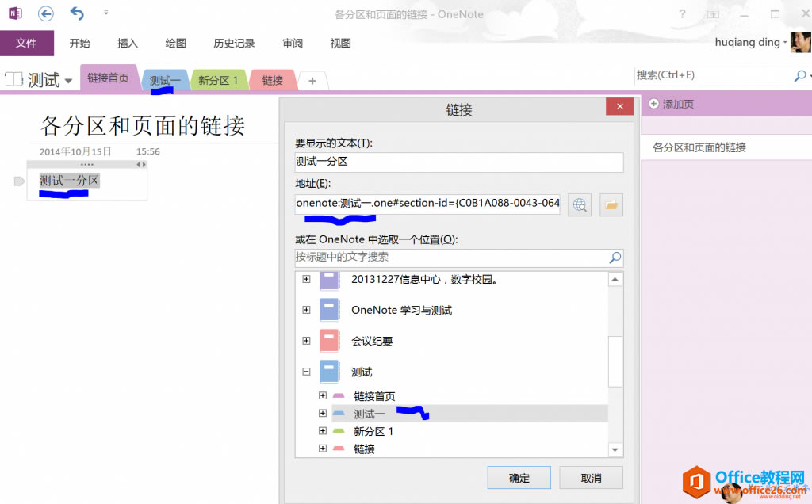Select the 链接首页 section tab
Image resolution: width=812 pixels, height=504 pixels.
click(108, 78)
